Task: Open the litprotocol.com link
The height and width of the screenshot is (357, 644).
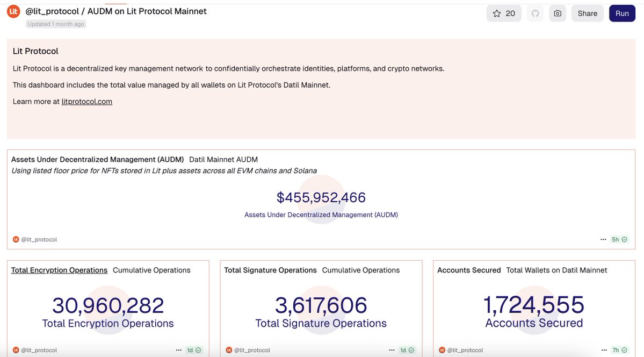Action: [x=86, y=102]
